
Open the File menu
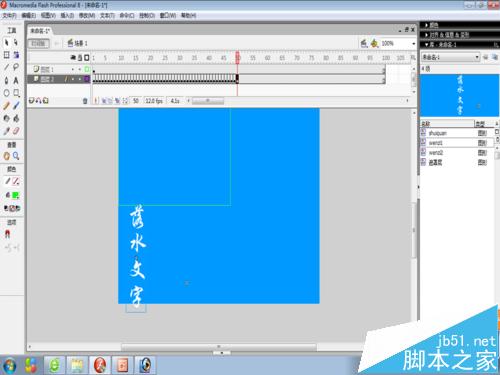pos(9,15)
